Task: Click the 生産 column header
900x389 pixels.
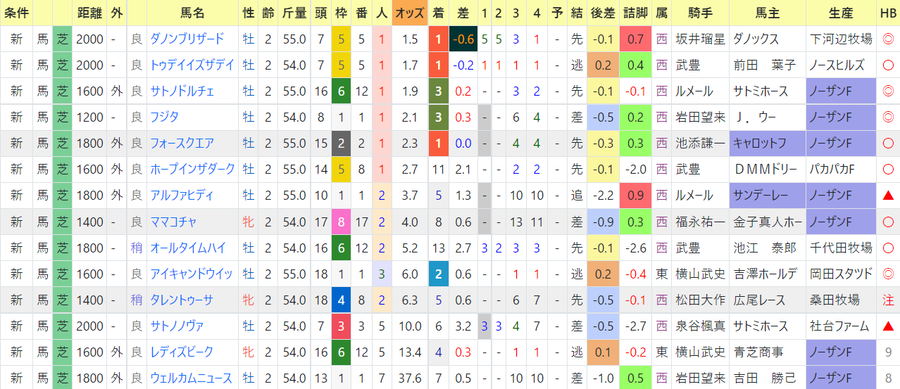Action: (x=840, y=13)
